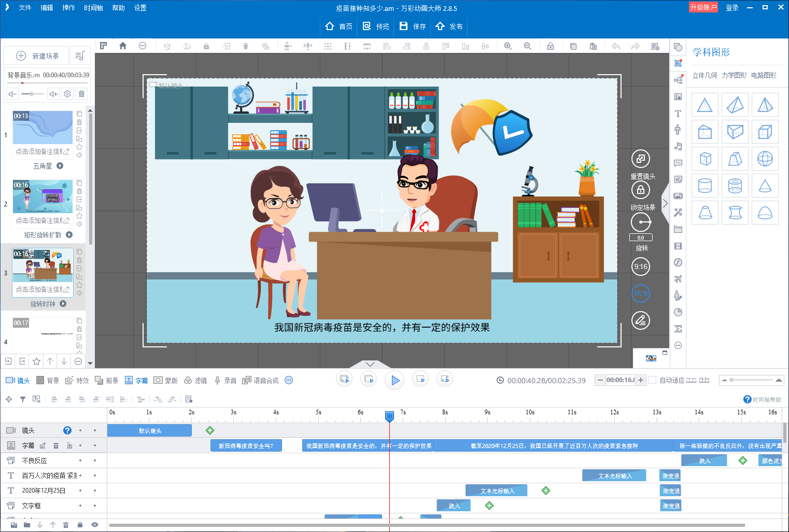Image resolution: width=789 pixels, height=532 pixels.
Task: Click the timeline zoom slider
Action: pyautogui.click(x=732, y=380)
